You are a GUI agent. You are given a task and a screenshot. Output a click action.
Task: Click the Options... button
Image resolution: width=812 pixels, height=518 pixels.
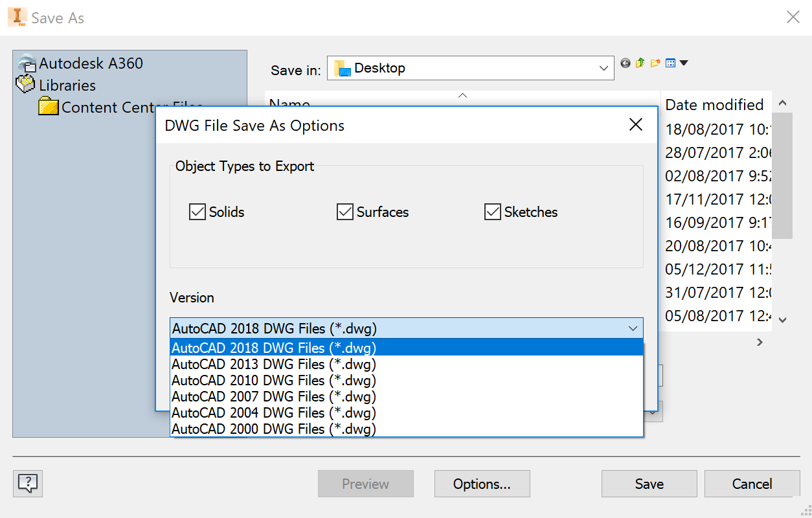click(482, 484)
